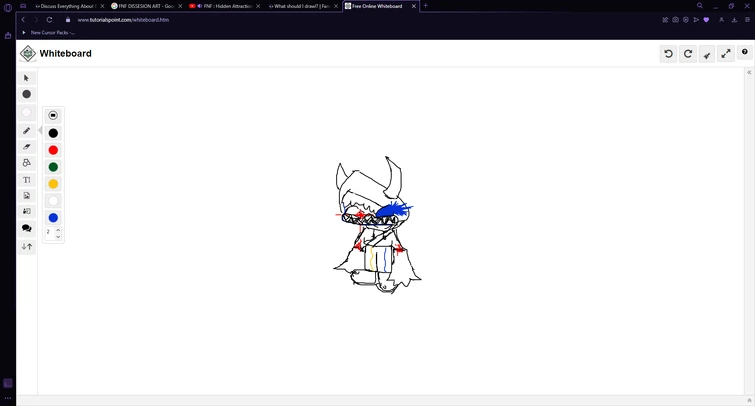Pick the red color swatch
755x406 pixels.
pyautogui.click(x=53, y=150)
